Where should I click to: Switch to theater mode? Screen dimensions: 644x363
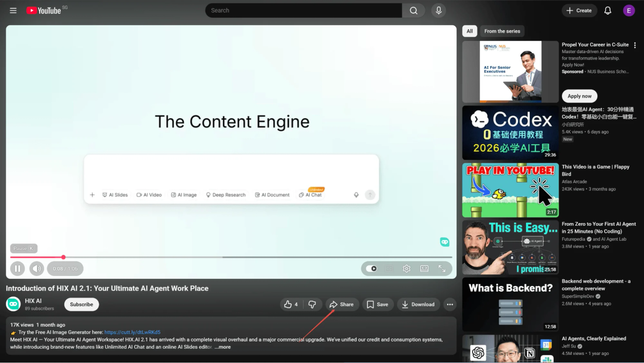[424, 269]
